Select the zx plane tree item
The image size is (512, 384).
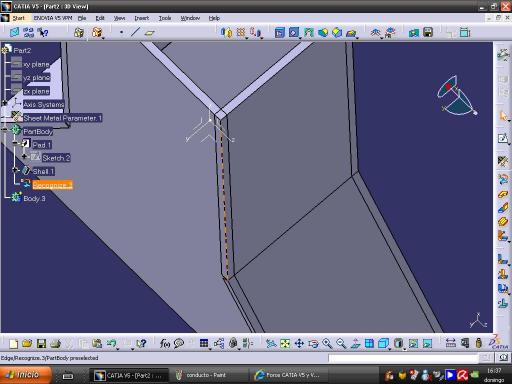(x=36, y=91)
